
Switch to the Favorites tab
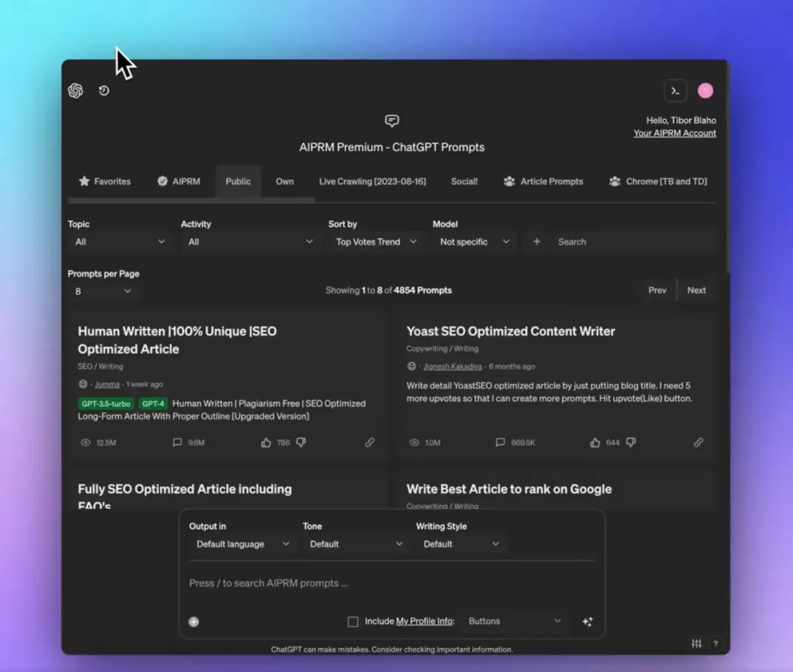[105, 181]
